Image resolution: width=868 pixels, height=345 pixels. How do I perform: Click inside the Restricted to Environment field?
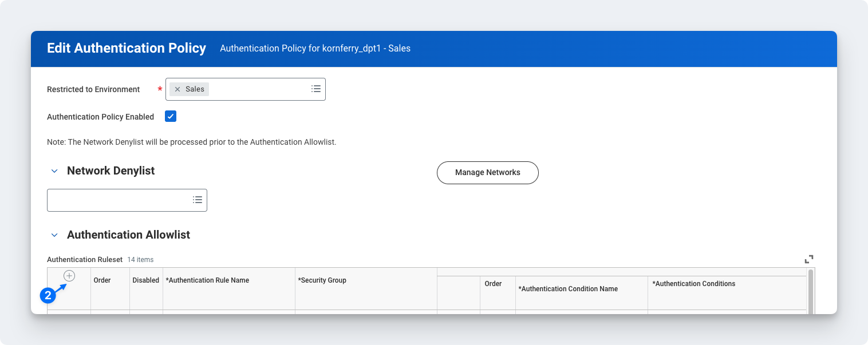click(258, 89)
